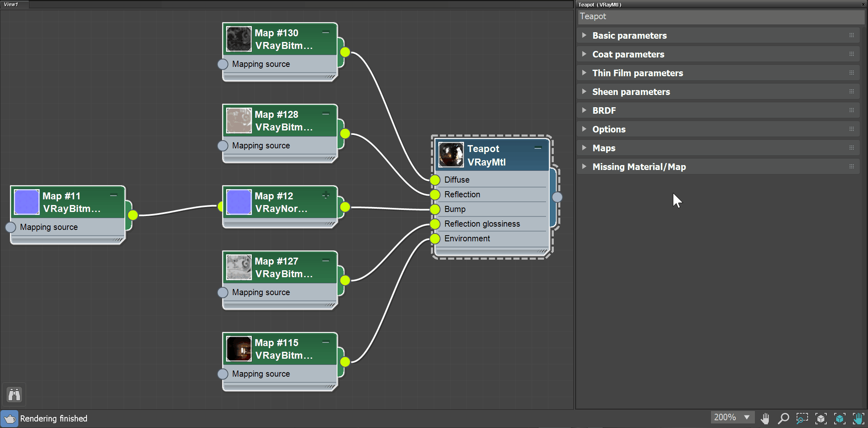Click Zoom Extents Selected cyan cube icon
Viewport: 868px width, 428px height.
[839, 418]
